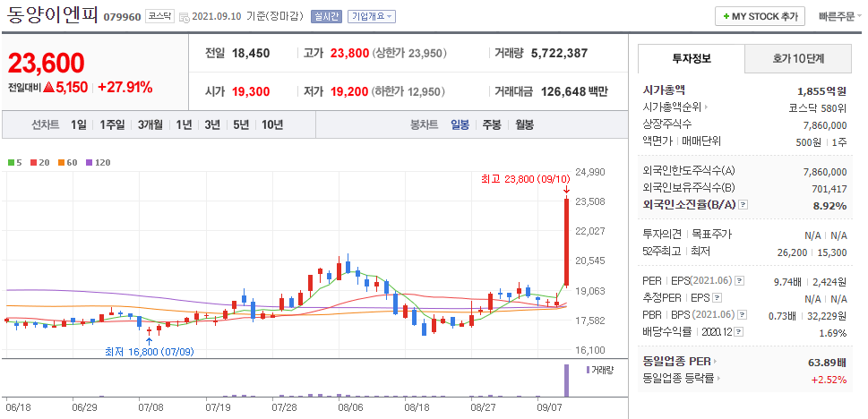
Task: Click the stock code 079960
Action: pos(122,17)
